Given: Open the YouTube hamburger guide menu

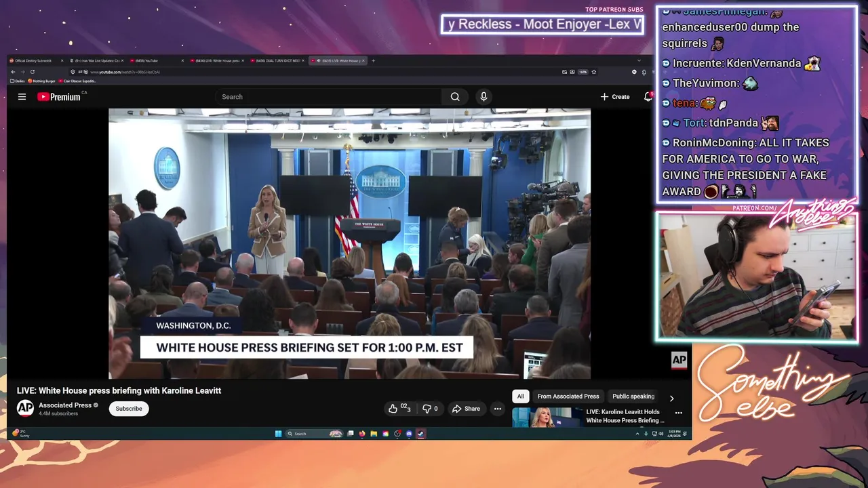Looking at the screenshot, I should [22, 97].
